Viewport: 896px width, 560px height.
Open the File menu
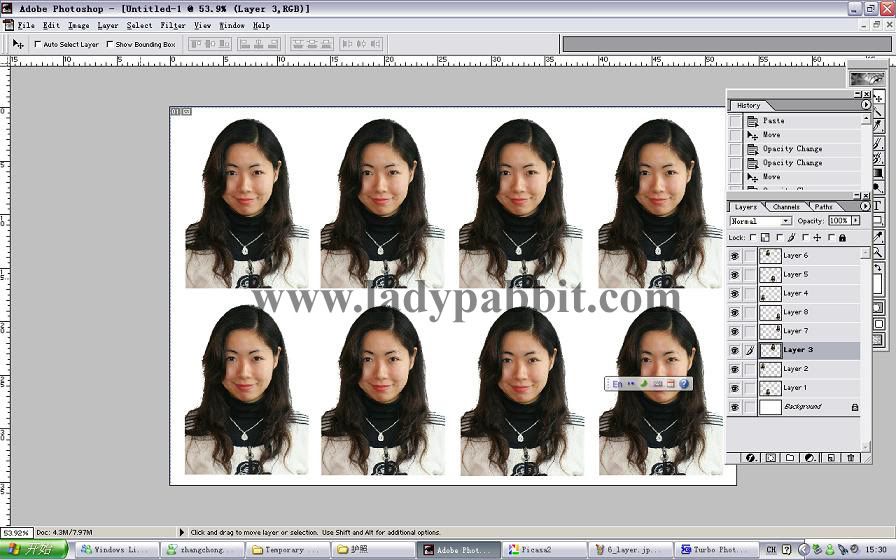26,26
